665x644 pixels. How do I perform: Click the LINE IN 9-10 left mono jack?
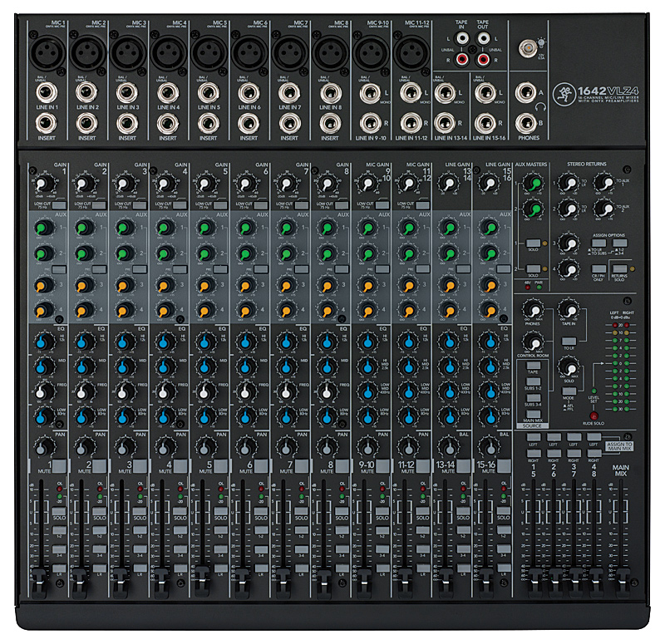(x=370, y=92)
